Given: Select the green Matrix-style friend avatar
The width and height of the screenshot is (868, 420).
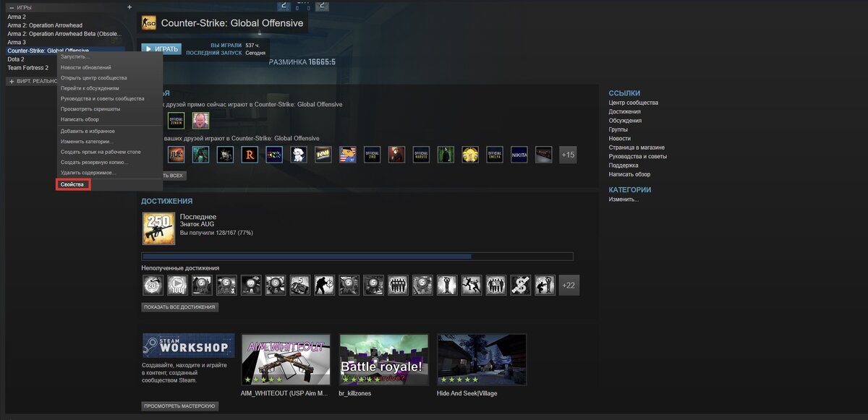Looking at the screenshot, I should pos(446,155).
